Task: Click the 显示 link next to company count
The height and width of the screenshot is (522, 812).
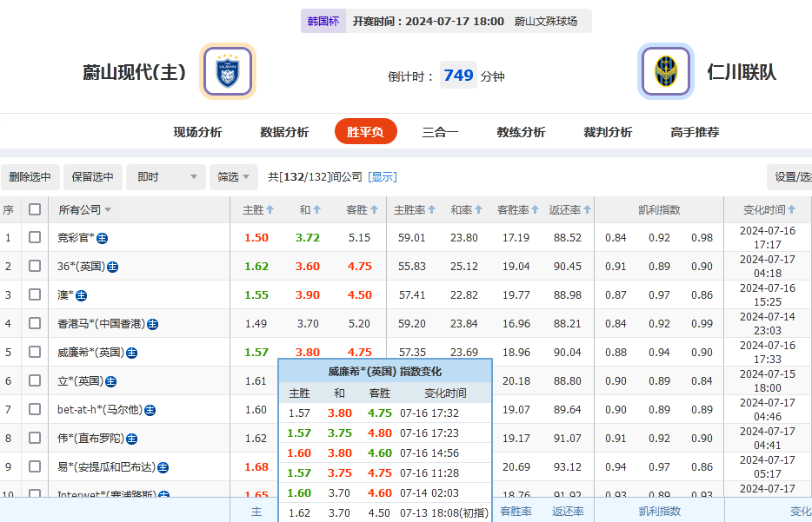Action: [383, 176]
